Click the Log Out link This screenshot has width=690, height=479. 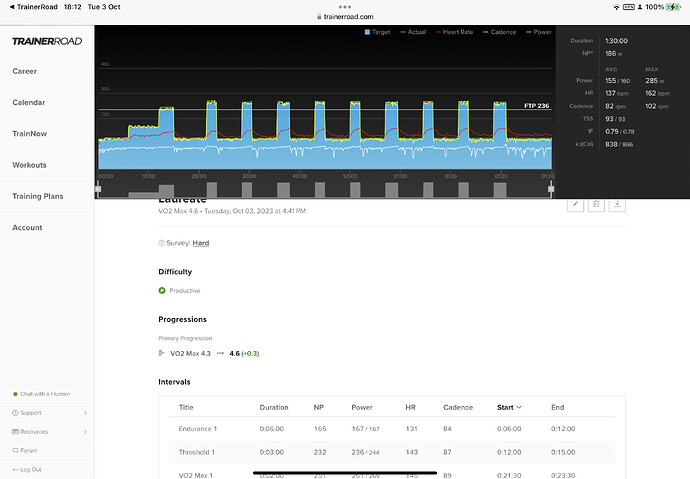(31, 469)
